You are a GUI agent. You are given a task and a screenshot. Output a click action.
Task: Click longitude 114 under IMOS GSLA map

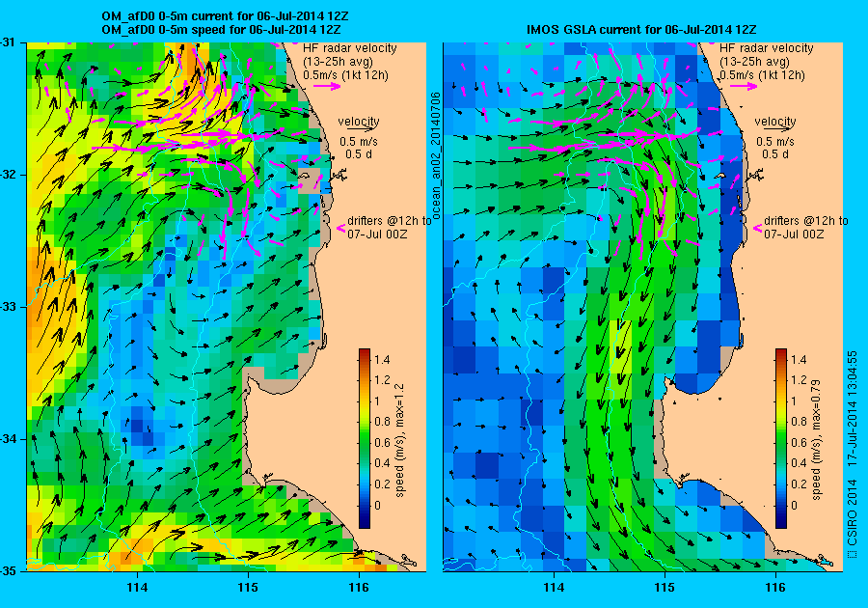click(x=555, y=588)
